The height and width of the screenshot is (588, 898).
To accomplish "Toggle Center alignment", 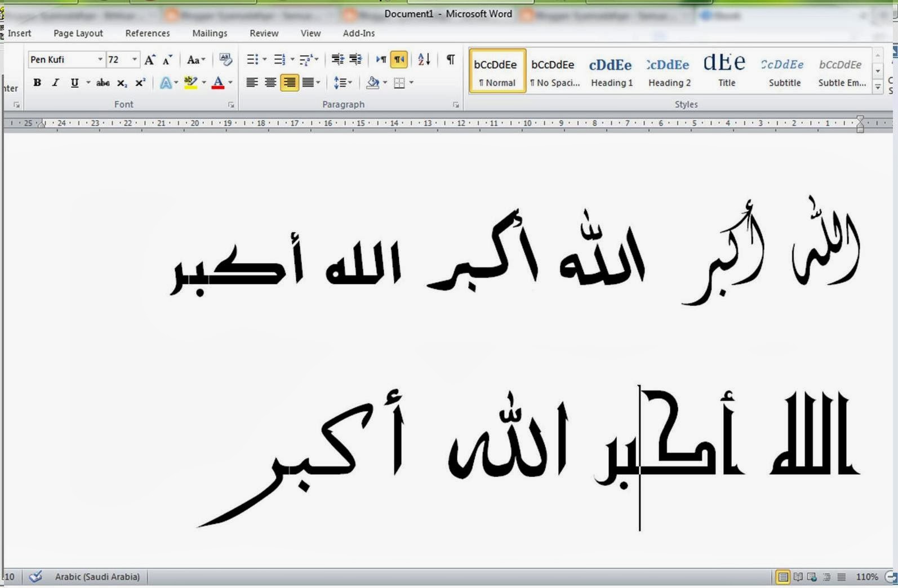I will click(270, 83).
